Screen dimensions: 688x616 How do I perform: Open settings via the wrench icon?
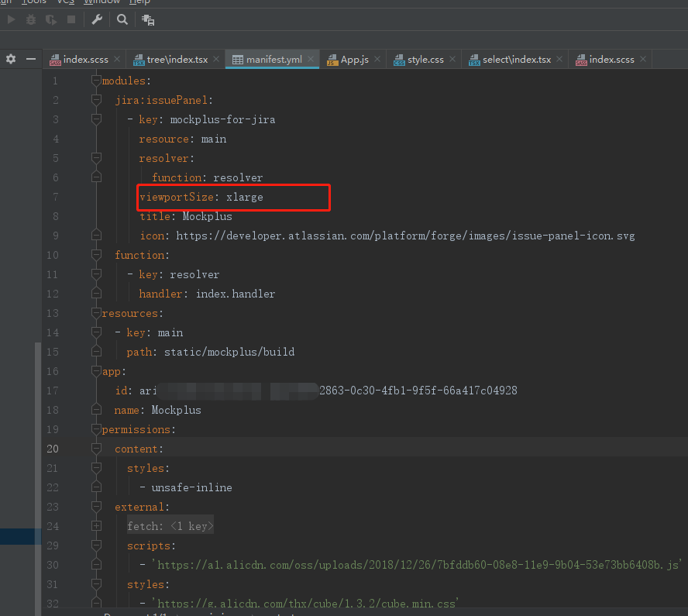pyautogui.click(x=97, y=19)
